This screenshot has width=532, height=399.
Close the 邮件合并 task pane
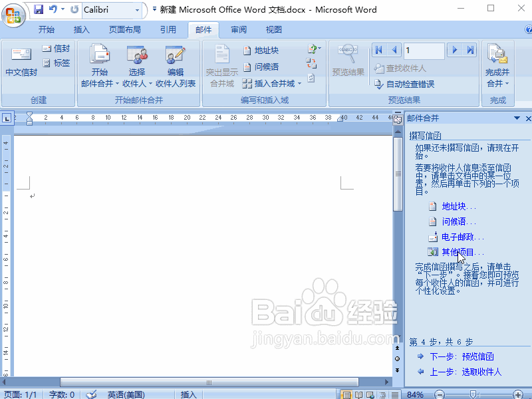click(528, 118)
